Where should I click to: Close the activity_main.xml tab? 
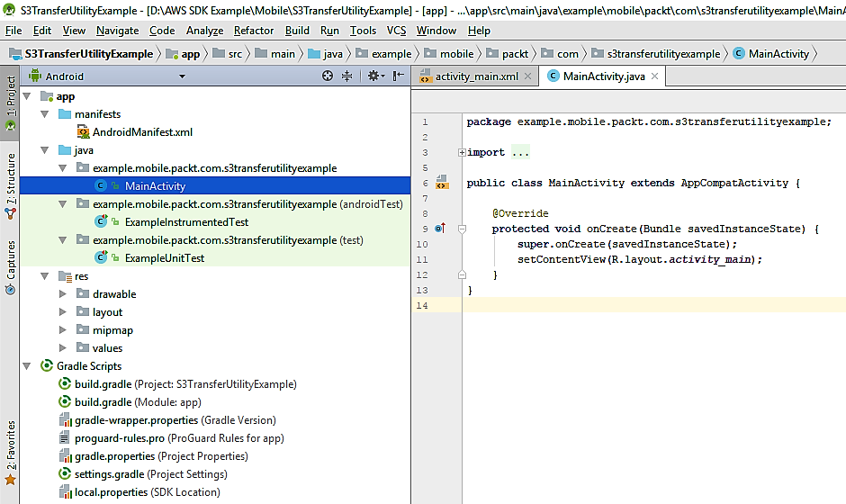pos(527,76)
